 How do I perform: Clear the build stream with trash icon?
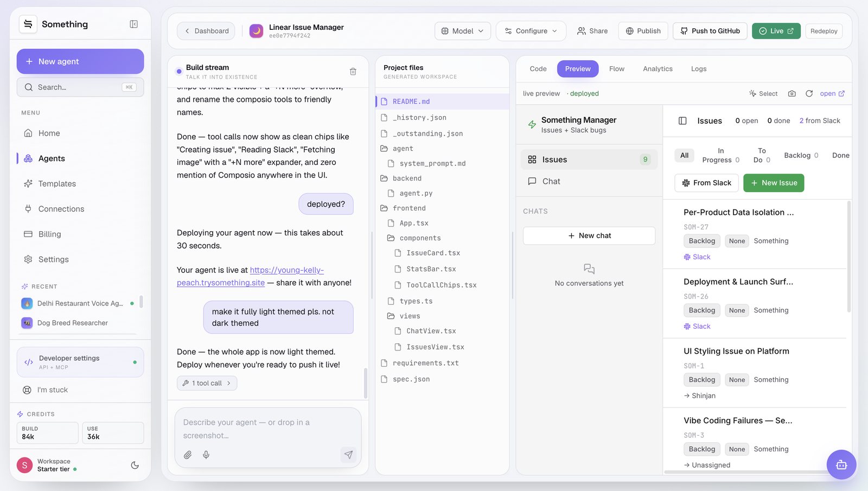[x=353, y=72]
